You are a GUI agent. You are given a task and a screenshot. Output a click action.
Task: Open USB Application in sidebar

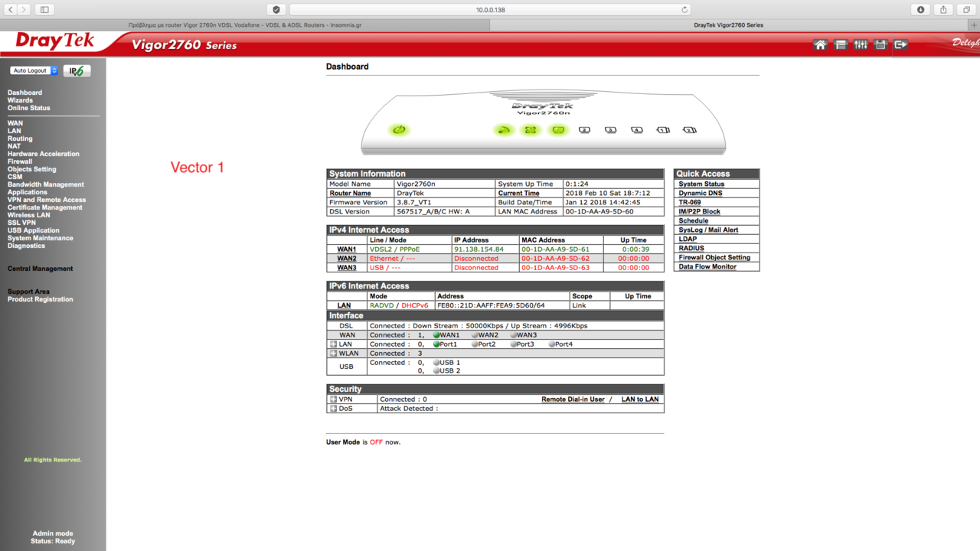click(34, 230)
